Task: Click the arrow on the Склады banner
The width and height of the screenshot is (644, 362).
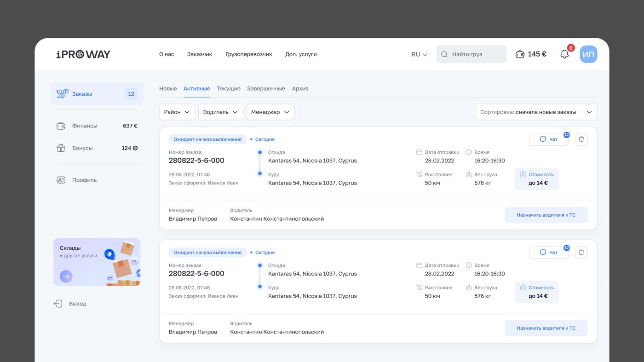Action: pyautogui.click(x=66, y=276)
